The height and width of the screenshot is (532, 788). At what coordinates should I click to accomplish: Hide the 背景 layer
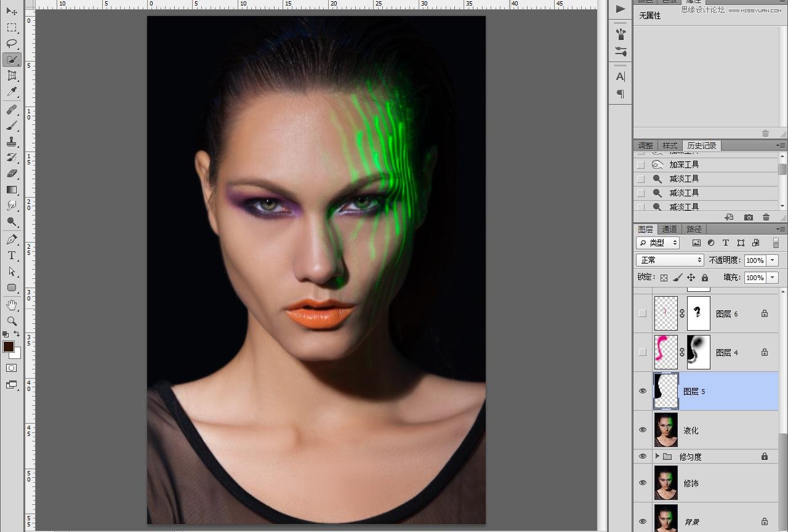pyautogui.click(x=643, y=521)
